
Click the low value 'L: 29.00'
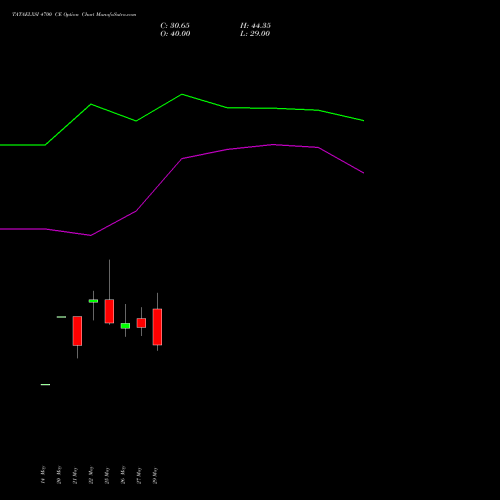coord(255,34)
